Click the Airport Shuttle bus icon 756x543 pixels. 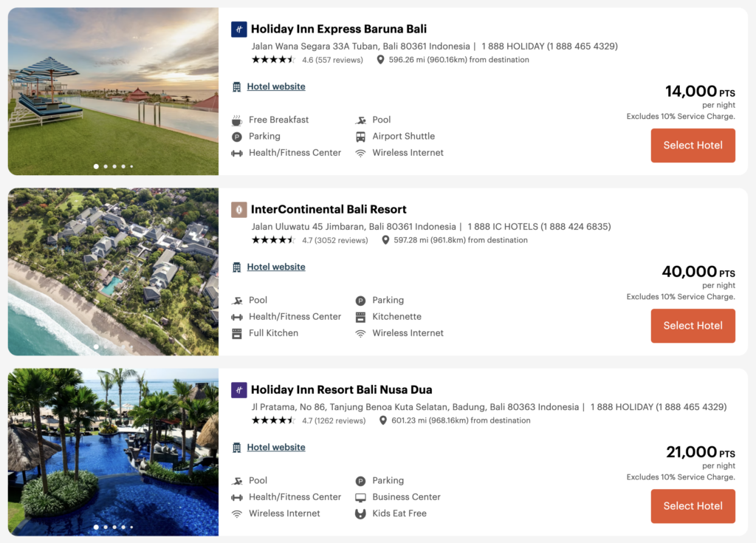tap(361, 136)
